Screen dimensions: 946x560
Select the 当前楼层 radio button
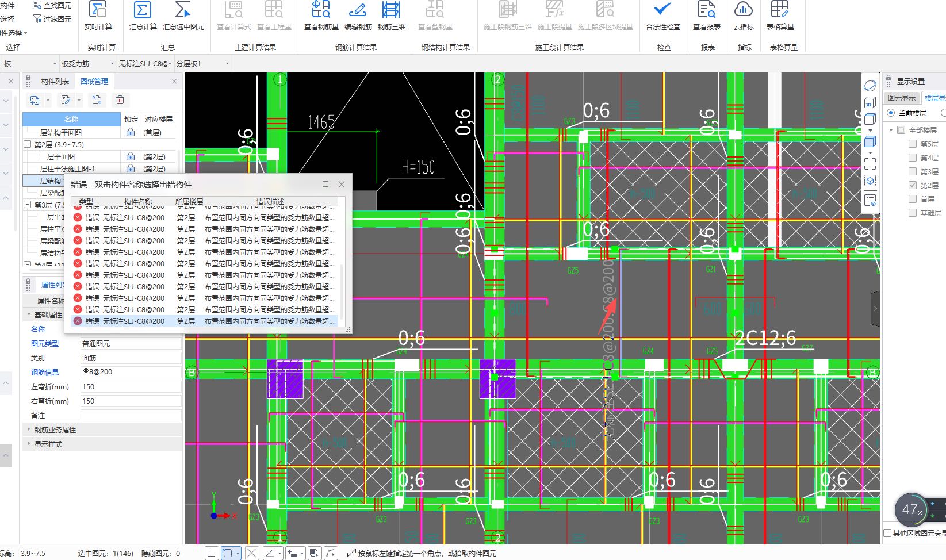891,113
